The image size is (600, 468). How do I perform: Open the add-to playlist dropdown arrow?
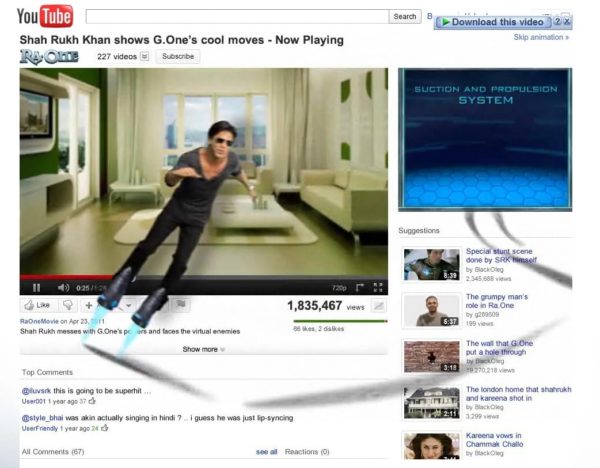pos(129,305)
